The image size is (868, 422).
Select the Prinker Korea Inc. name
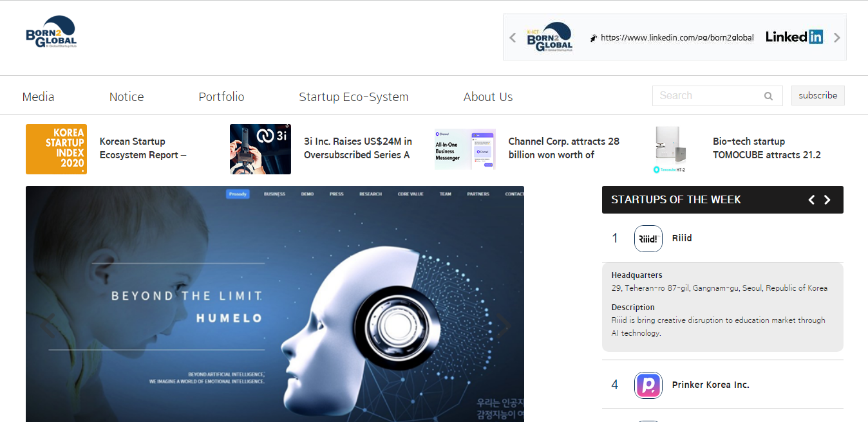711,385
